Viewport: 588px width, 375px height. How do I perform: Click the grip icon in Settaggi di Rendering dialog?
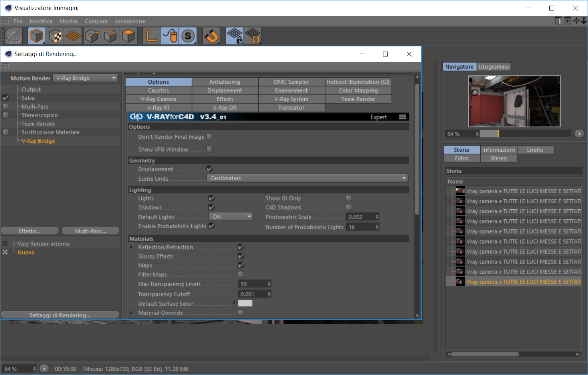pyautogui.click(x=6, y=66)
